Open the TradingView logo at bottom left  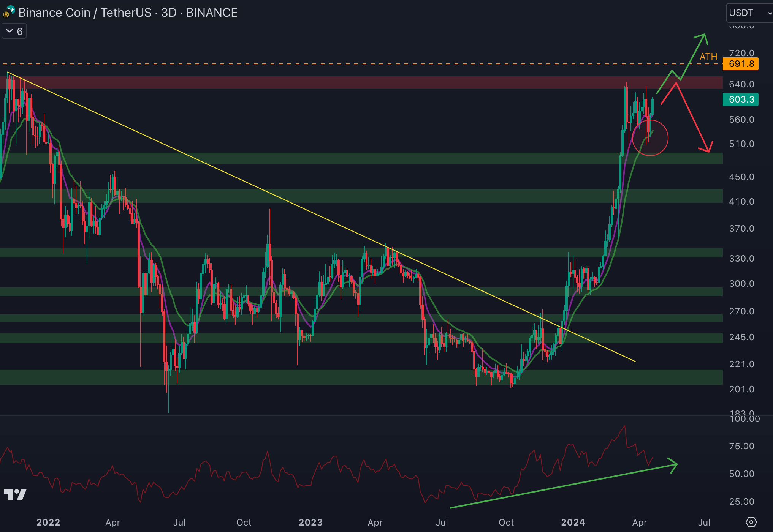coord(15,495)
